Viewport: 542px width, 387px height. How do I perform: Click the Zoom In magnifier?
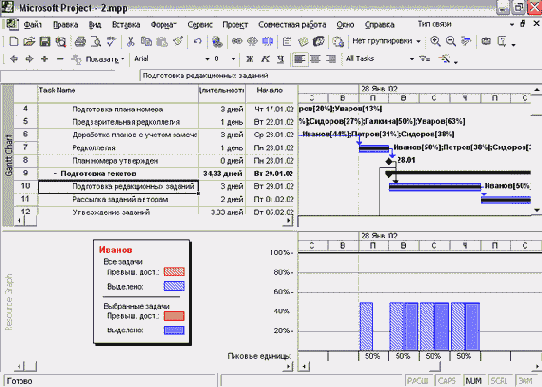pos(435,42)
